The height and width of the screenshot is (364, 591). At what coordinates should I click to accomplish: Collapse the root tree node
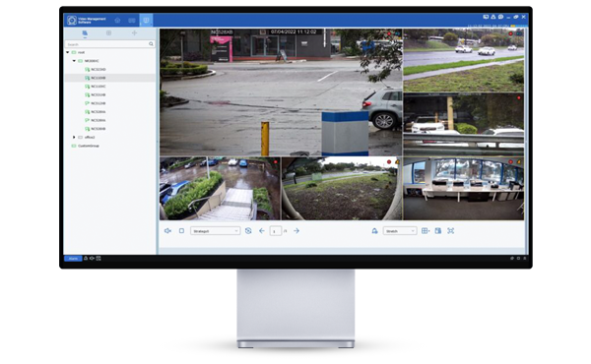click(68, 52)
